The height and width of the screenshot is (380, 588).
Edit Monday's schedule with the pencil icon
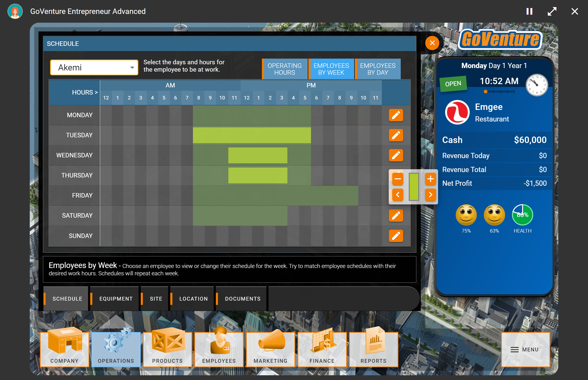coord(396,115)
